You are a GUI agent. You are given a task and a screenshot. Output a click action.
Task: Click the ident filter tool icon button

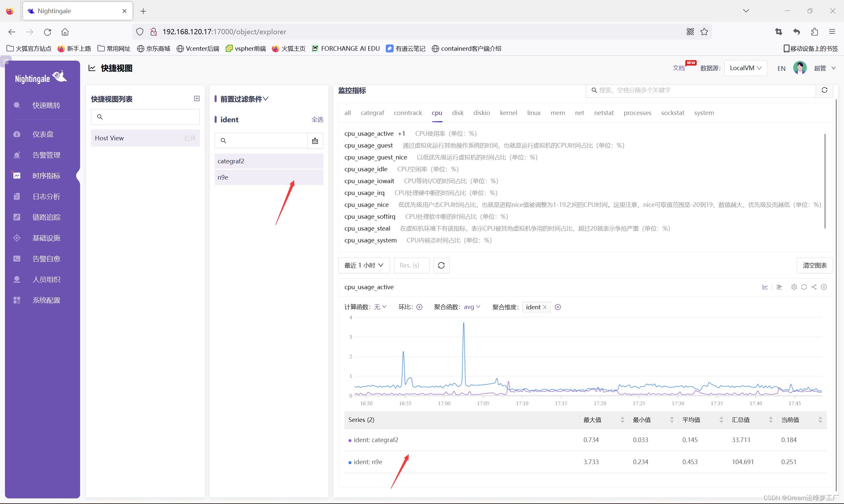point(315,141)
